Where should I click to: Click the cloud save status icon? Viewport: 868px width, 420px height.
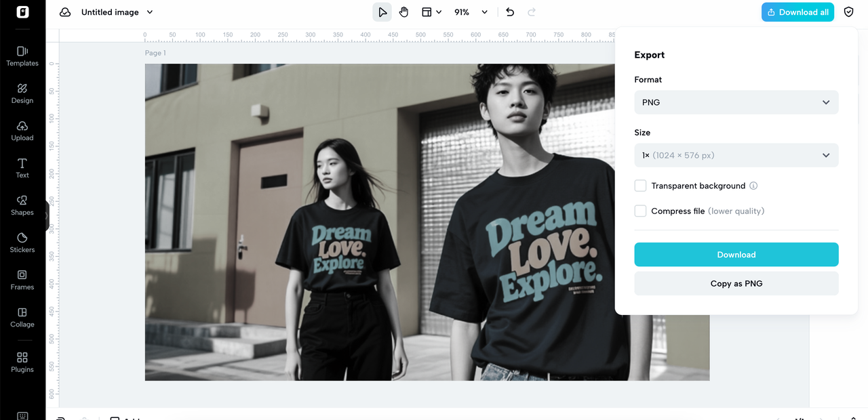tap(65, 12)
